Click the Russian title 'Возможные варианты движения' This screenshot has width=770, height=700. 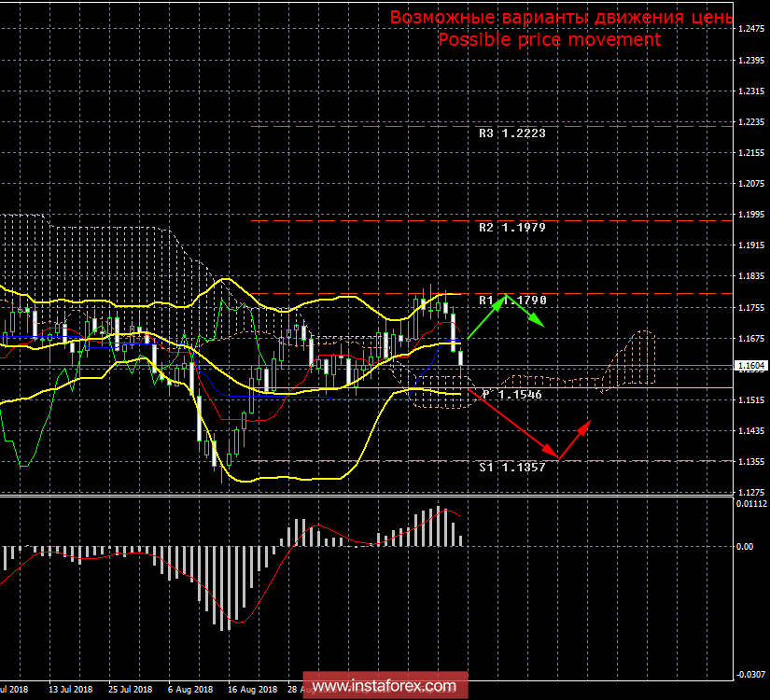tap(536, 17)
